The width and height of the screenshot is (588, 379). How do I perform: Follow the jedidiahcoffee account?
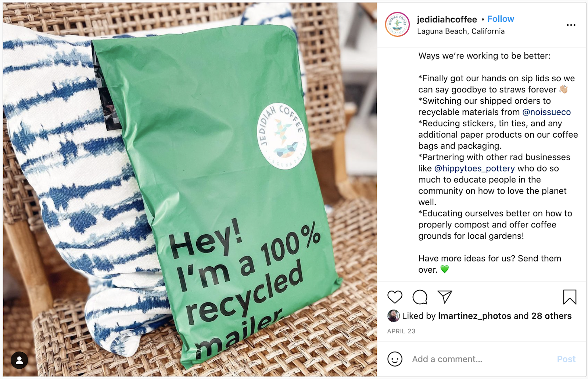point(501,19)
